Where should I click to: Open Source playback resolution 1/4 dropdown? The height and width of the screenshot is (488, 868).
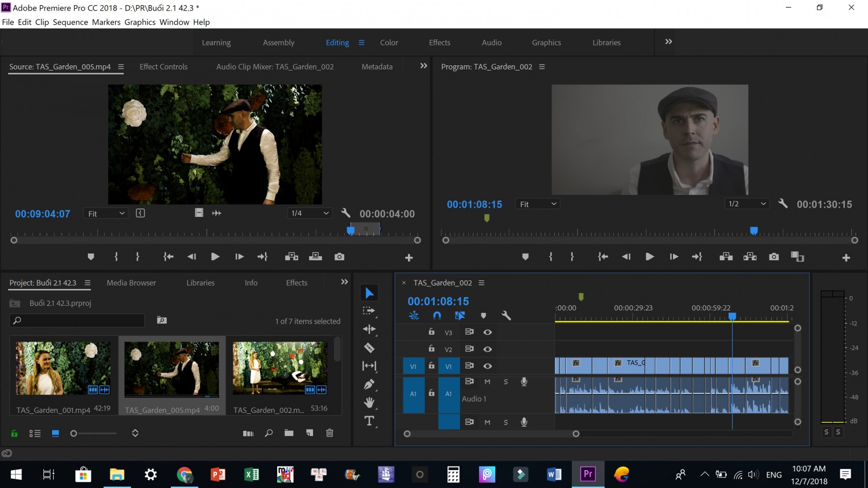point(310,213)
